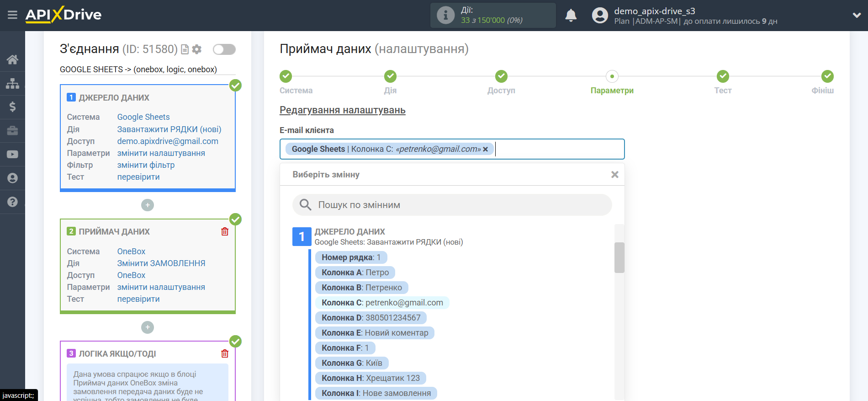
Task: Go to the Дія step
Action: click(x=390, y=76)
